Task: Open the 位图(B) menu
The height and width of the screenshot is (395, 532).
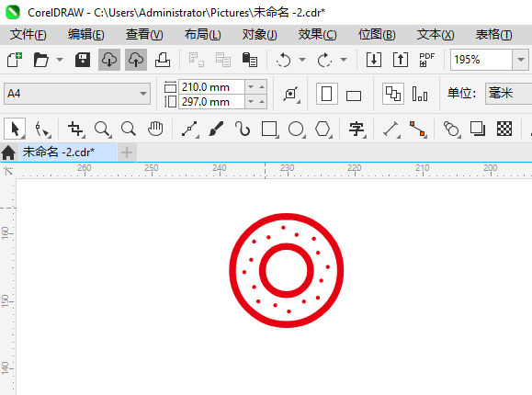Action: click(377, 35)
